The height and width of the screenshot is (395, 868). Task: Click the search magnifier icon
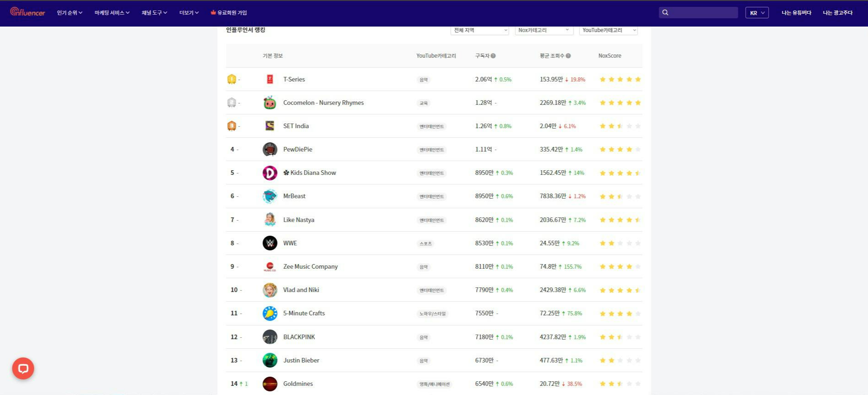(665, 13)
